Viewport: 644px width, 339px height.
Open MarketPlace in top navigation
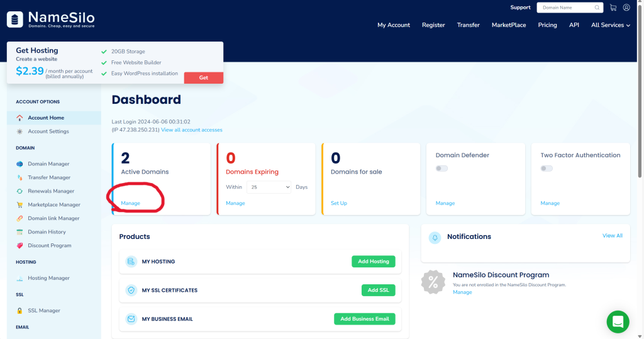tap(508, 25)
